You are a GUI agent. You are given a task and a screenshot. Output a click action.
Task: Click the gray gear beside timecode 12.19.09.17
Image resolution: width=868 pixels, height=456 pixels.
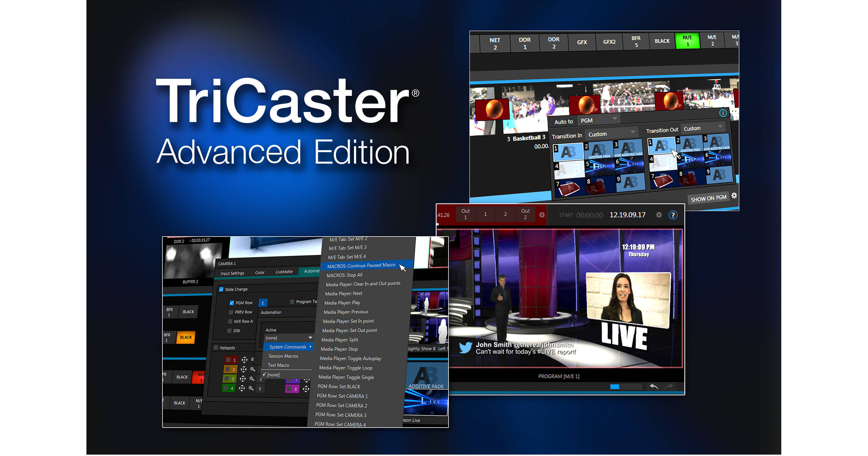click(x=659, y=215)
